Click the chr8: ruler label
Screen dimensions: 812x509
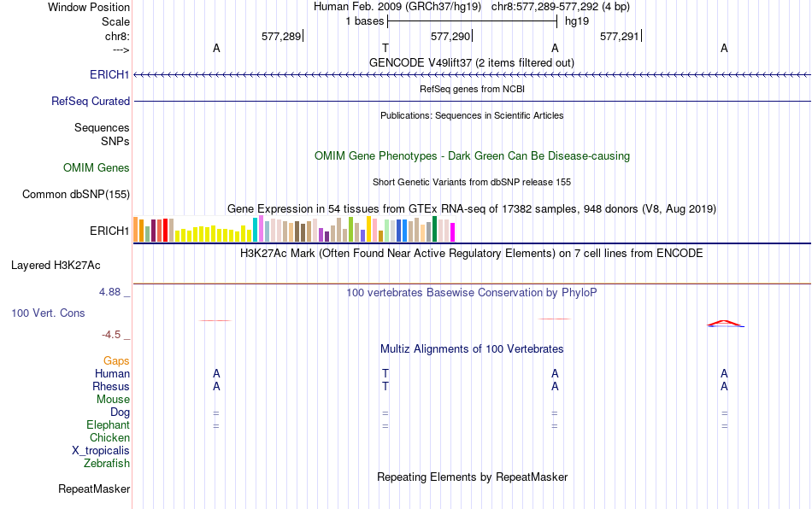pyautogui.click(x=117, y=36)
